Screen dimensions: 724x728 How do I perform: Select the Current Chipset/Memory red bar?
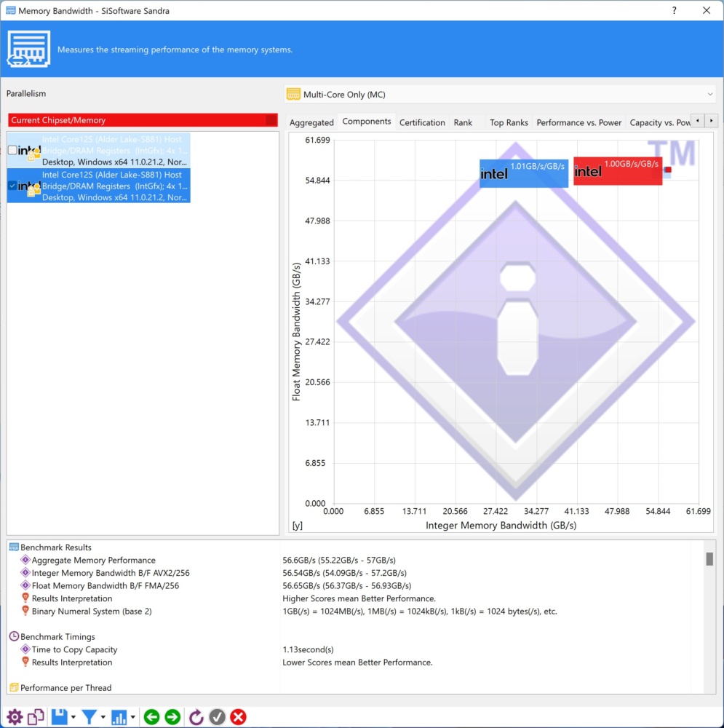pos(143,120)
